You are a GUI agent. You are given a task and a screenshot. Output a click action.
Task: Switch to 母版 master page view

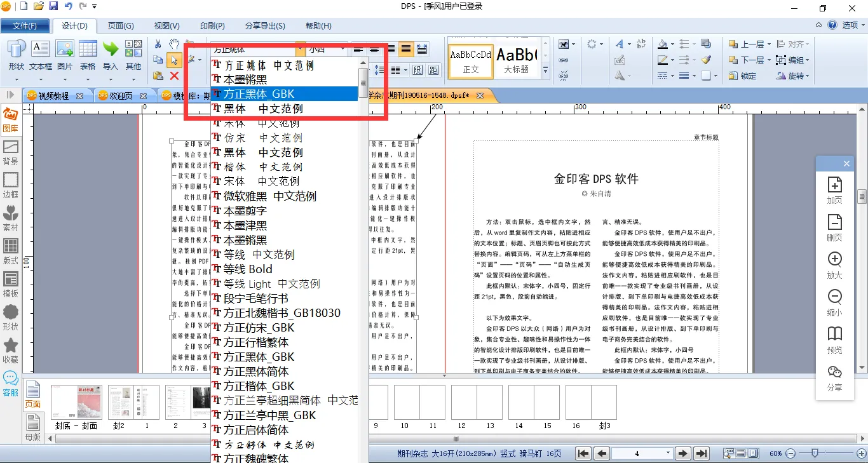click(x=32, y=427)
